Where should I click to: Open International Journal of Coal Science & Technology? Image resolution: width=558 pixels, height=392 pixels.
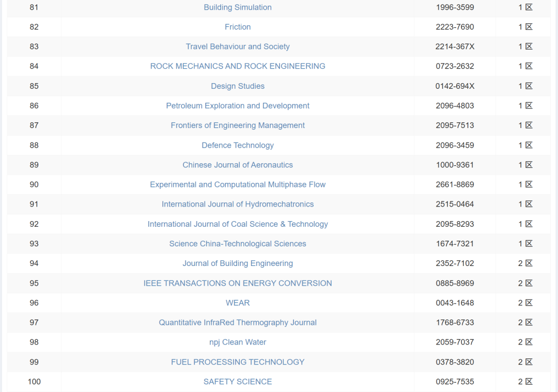pyautogui.click(x=237, y=224)
